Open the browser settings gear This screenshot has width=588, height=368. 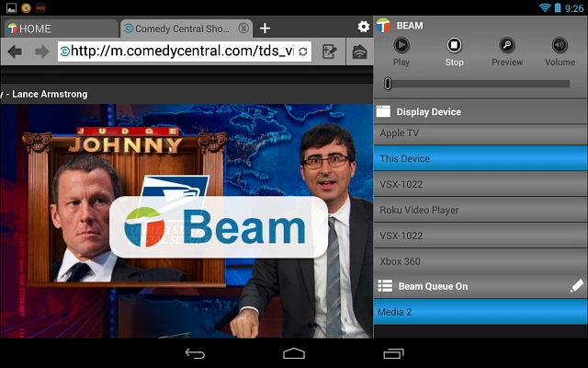pyautogui.click(x=363, y=27)
